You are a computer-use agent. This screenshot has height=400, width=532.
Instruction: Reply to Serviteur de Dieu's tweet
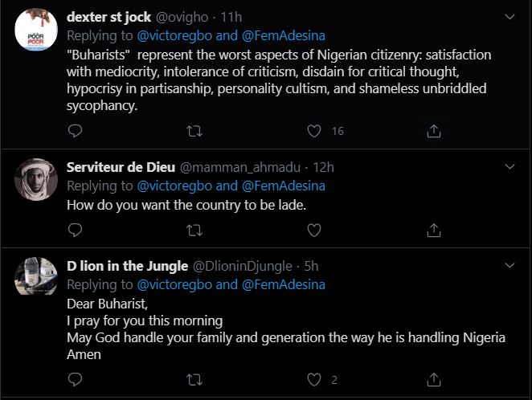[75, 231]
